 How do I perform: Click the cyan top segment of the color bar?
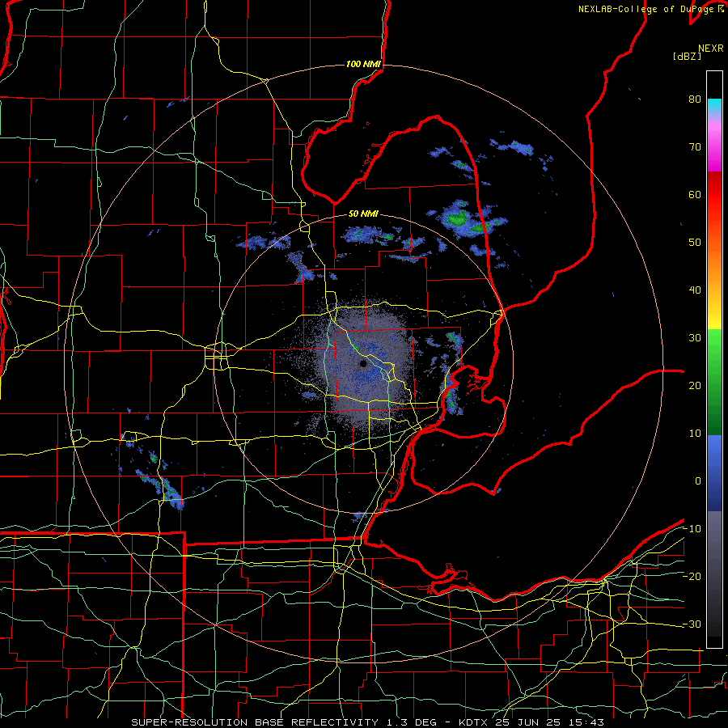click(x=714, y=106)
